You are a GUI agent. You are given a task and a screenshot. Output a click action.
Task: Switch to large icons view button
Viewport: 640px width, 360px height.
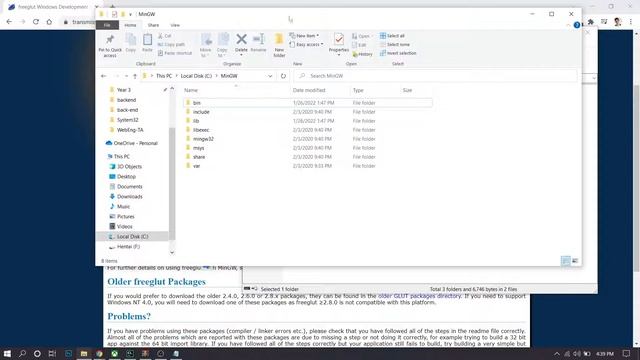[575, 261]
